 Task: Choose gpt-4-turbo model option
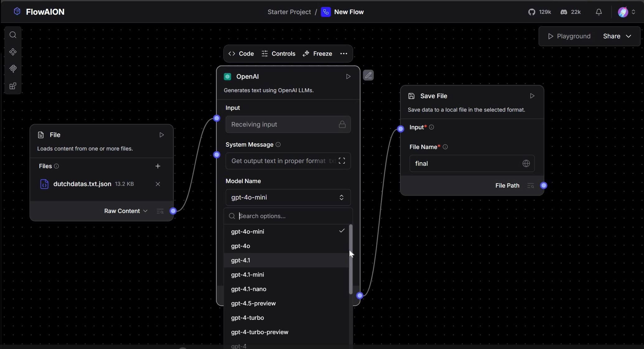(286, 318)
